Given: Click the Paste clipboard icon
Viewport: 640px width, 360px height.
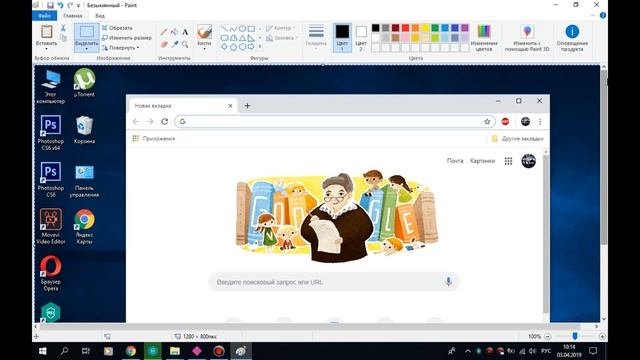Looking at the screenshot, I should [x=47, y=31].
